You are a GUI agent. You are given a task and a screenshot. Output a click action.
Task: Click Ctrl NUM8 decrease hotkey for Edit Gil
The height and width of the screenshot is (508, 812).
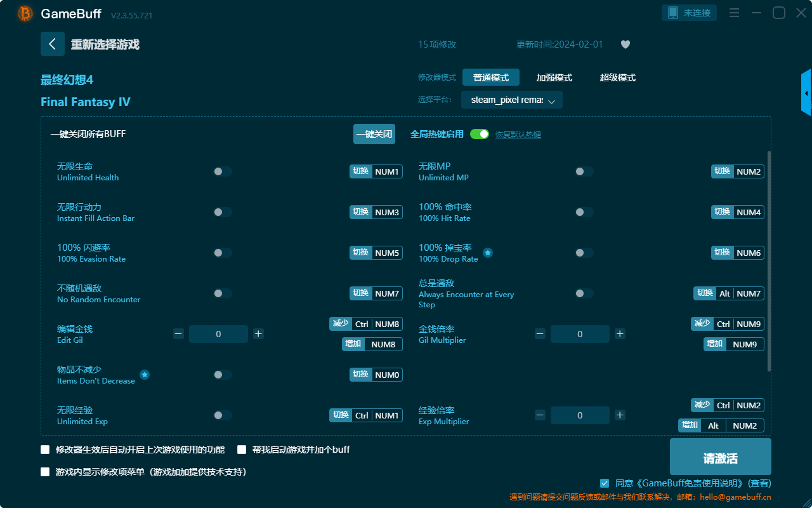pos(366,324)
